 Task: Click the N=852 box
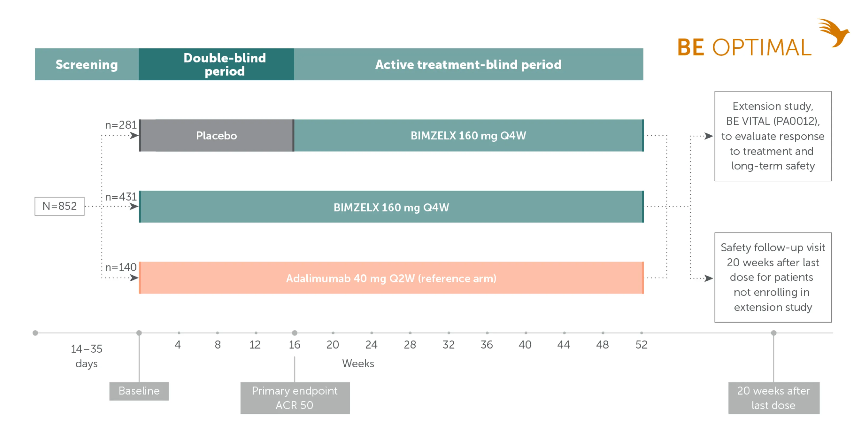pyautogui.click(x=59, y=206)
